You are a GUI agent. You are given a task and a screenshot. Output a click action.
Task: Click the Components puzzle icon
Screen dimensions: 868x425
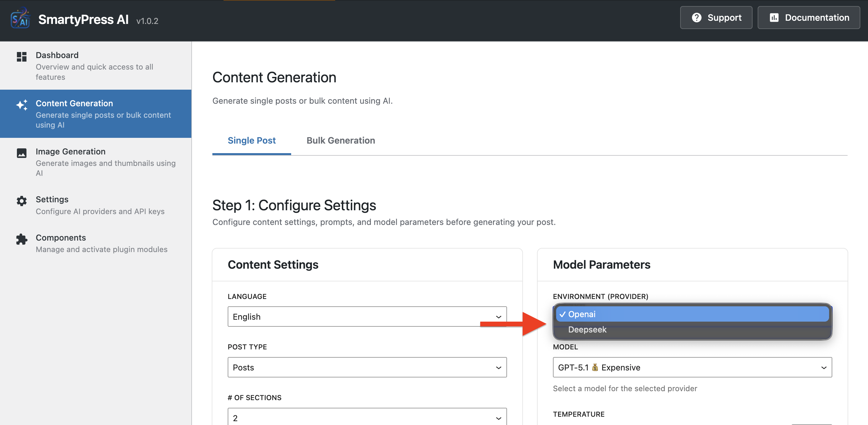[x=22, y=240]
